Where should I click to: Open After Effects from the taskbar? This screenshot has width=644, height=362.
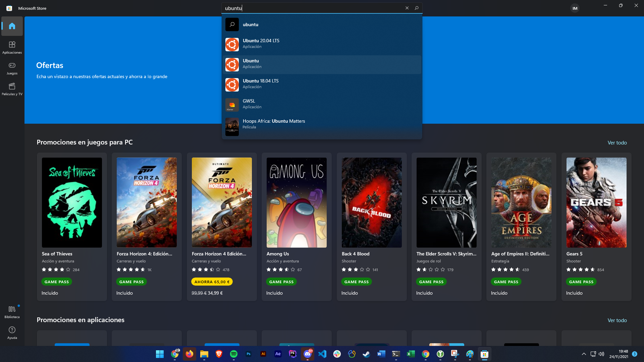278,354
